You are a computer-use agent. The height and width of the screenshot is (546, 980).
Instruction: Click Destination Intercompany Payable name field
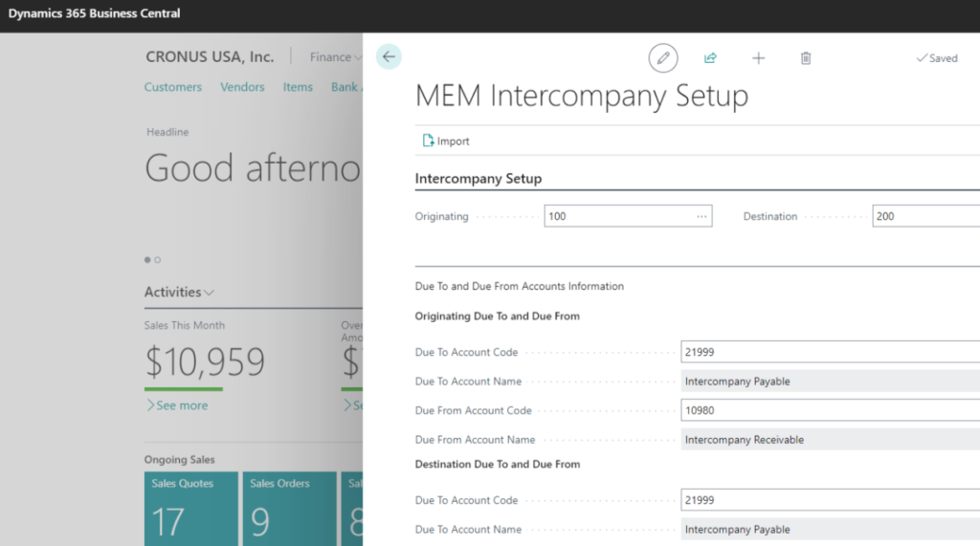point(830,529)
